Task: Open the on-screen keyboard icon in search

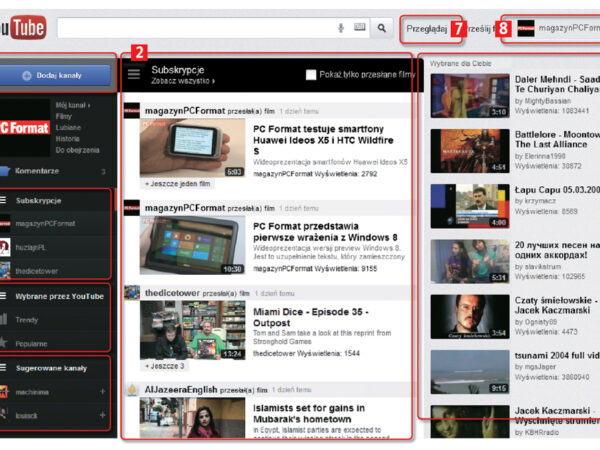Action: coord(360,28)
